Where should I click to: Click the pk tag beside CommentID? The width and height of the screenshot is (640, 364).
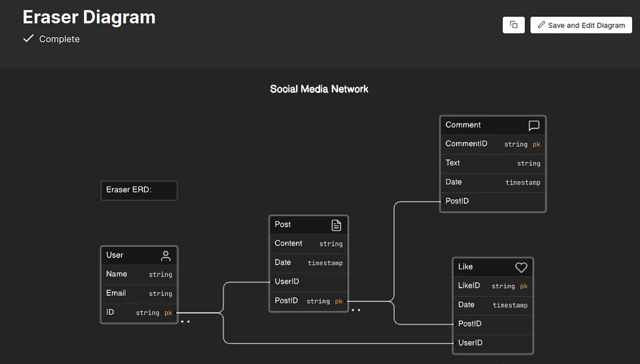(x=537, y=144)
